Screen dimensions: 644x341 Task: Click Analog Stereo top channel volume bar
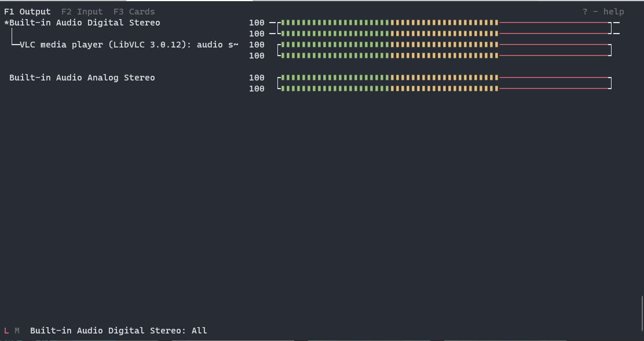[445, 78]
